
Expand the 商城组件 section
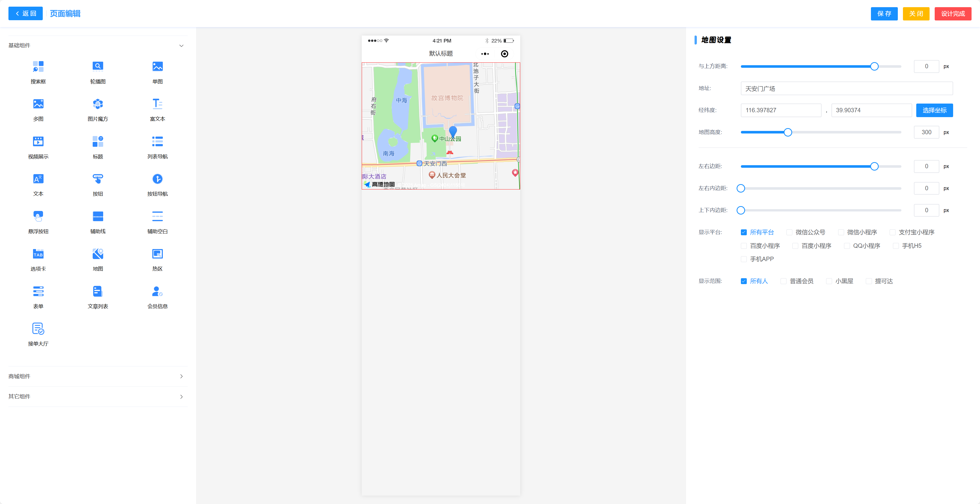[181, 376]
